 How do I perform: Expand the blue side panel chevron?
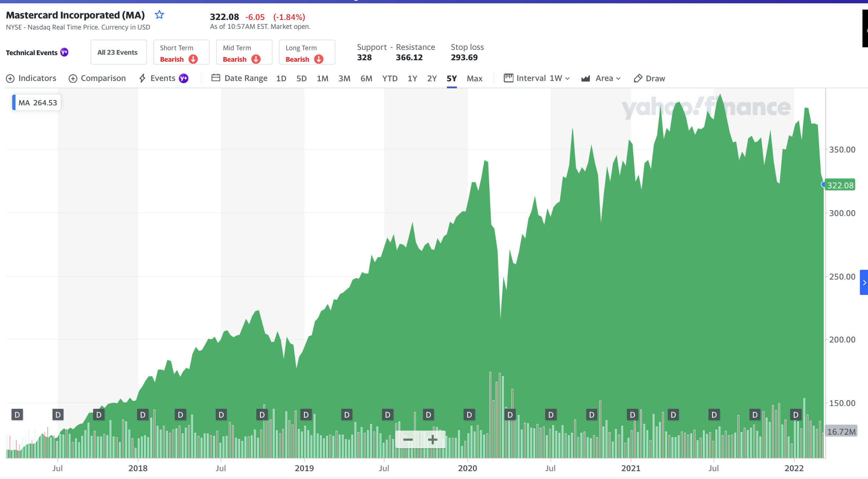pos(864,282)
